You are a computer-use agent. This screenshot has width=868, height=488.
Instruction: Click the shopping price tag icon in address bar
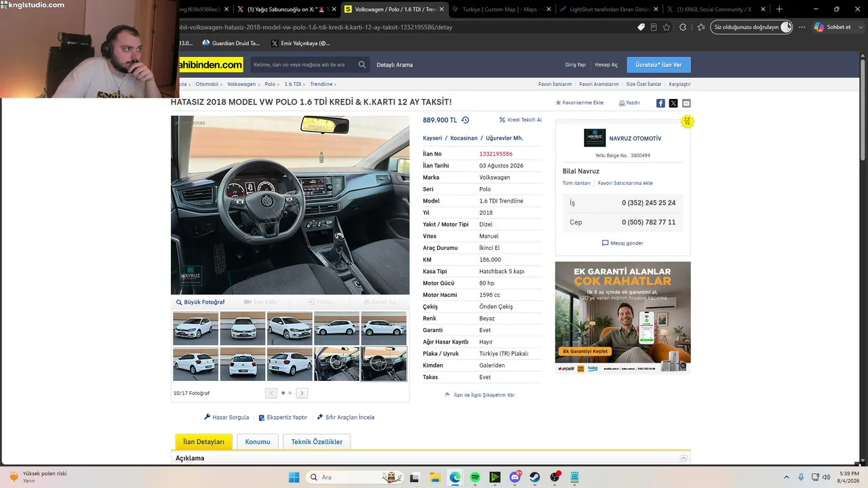[x=641, y=27]
